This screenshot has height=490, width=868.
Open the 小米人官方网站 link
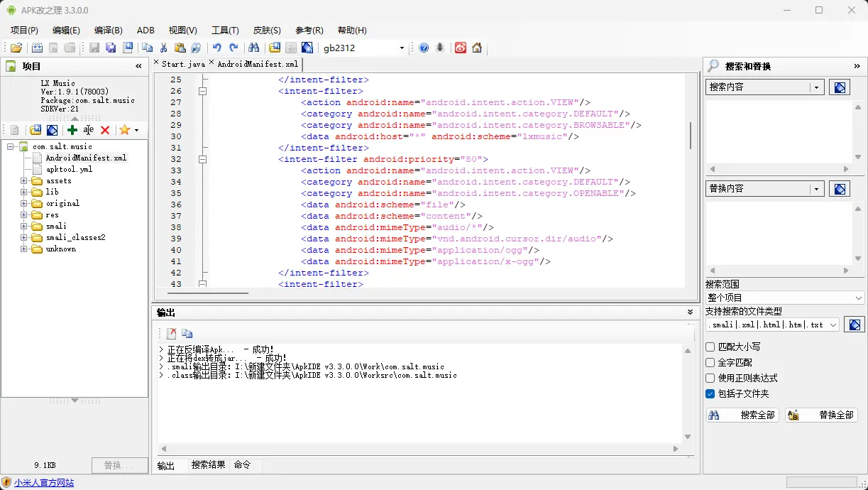coord(44,483)
